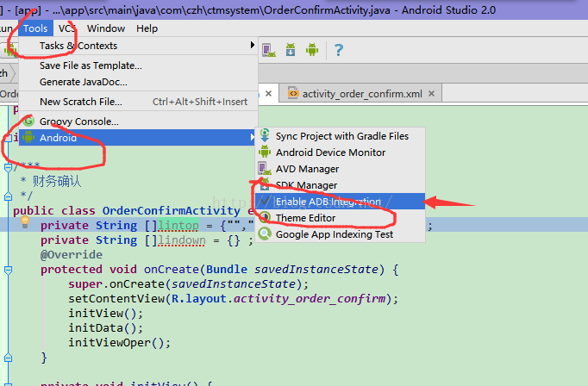Image resolution: width=588 pixels, height=386 pixels.
Task: Select New Scratch File menu item
Action: coord(138,102)
